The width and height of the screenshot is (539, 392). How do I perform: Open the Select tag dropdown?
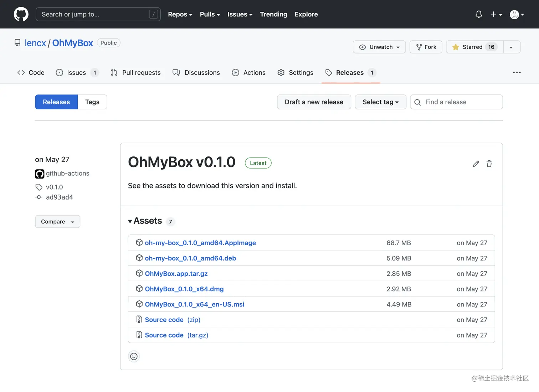point(381,102)
